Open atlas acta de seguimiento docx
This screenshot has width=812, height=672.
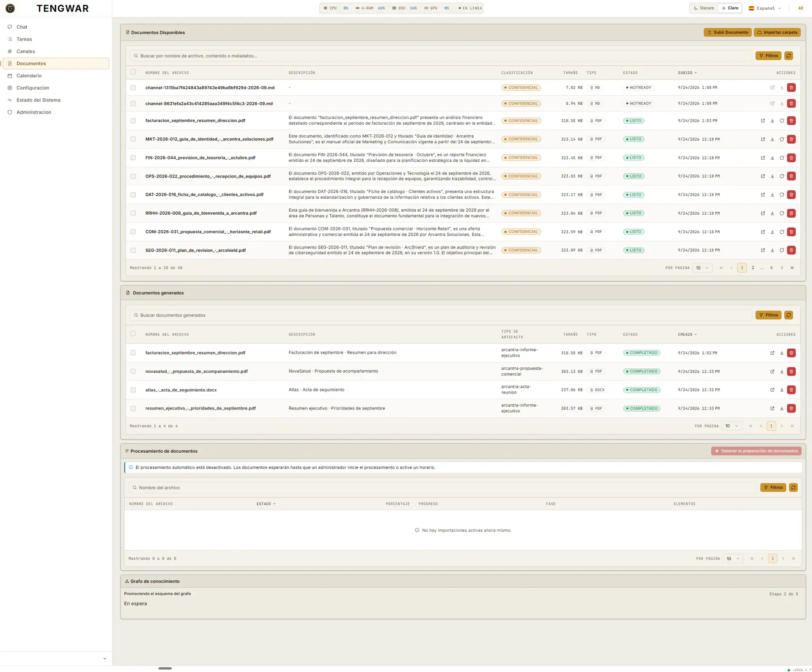pyautogui.click(x=772, y=390)
